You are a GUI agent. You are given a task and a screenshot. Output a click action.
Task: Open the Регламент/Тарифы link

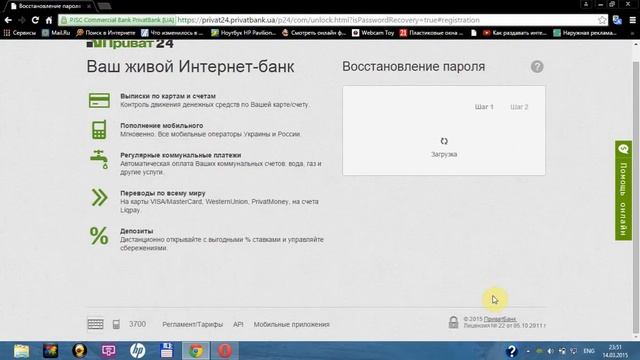tap(193, 324)
